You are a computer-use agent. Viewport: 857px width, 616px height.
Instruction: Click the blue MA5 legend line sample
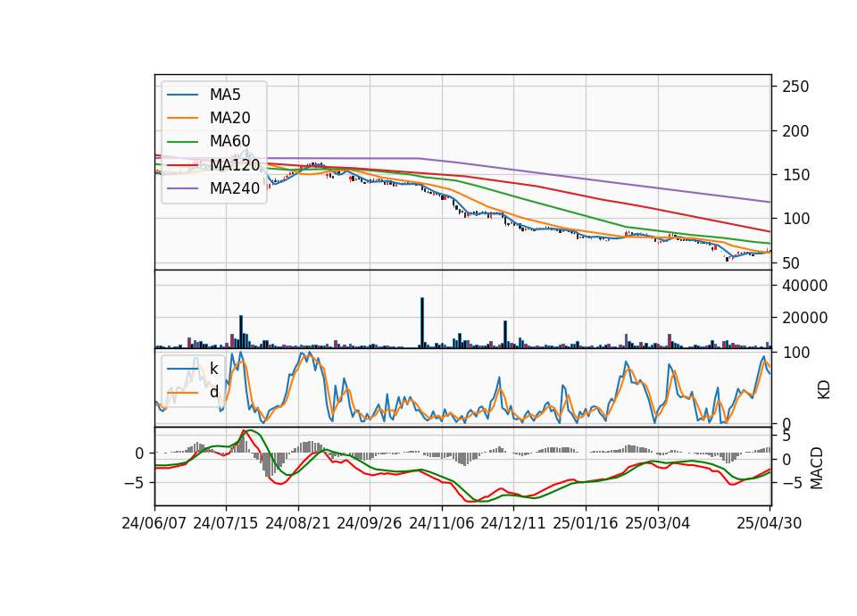182,95
